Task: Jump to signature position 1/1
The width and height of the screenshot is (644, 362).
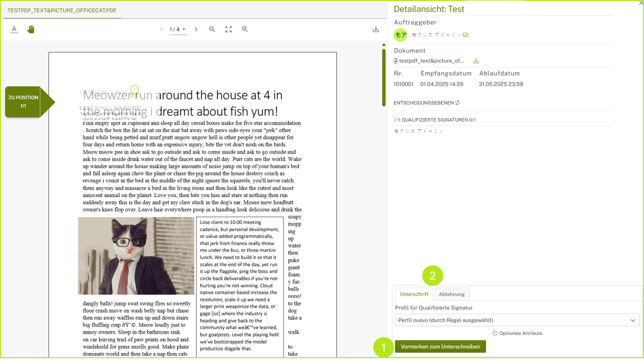Action: tap(23, 102)
